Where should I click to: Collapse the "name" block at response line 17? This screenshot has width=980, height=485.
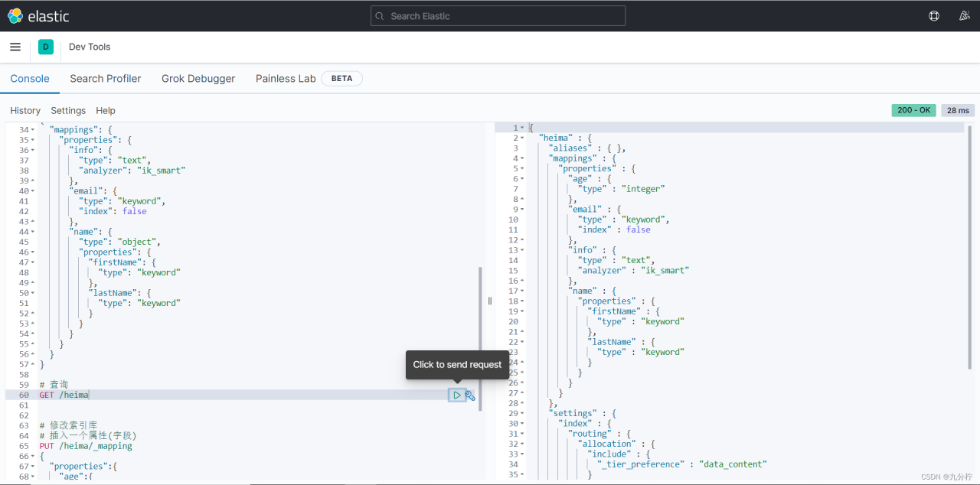pyautogui.click(x=522, y=291)
